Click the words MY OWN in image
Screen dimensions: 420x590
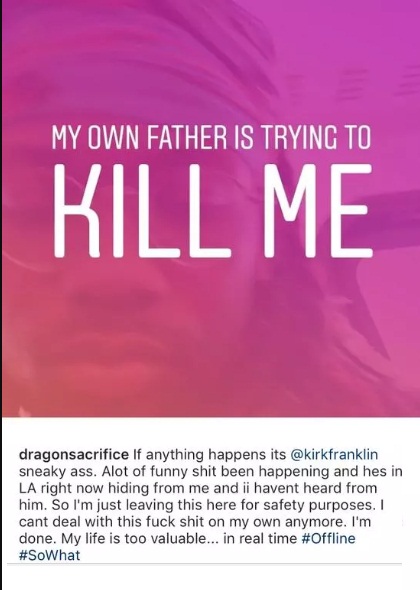click(x=96, y=137)
